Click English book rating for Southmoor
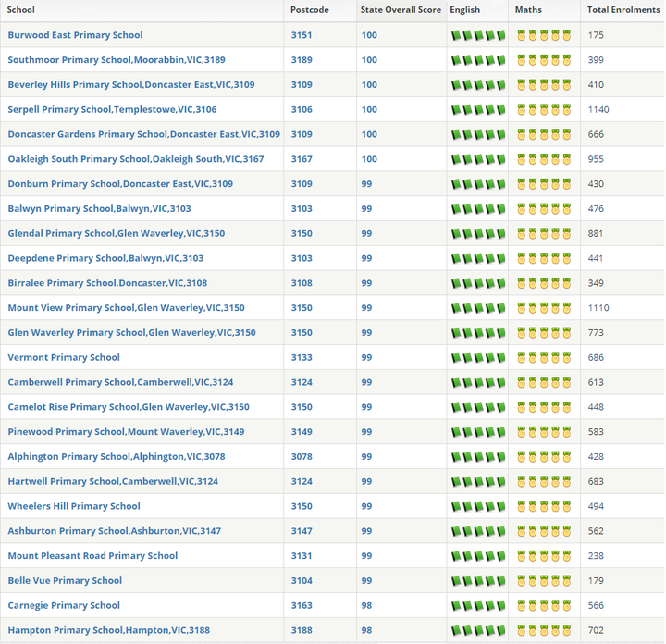Screen dimensions: 666x644 pos(478,60)
